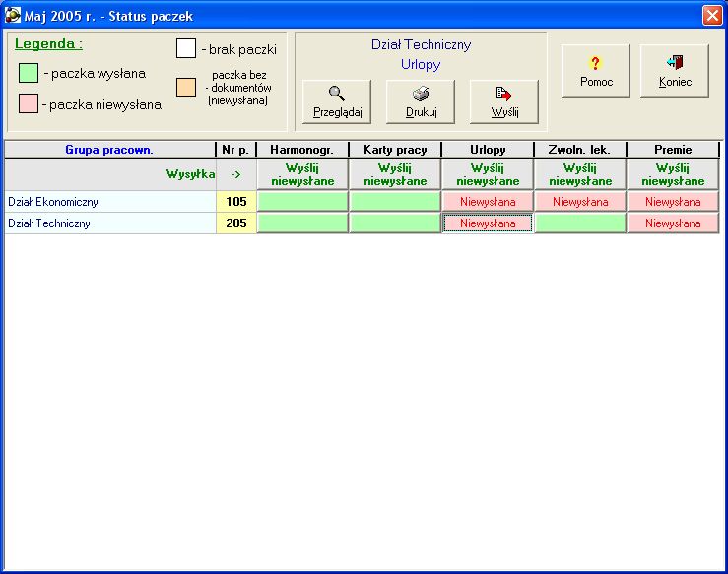Select Dział Techniczny Zwoln. lek. green cell
This screenshot has height=574, width=728.
point(580,223)
